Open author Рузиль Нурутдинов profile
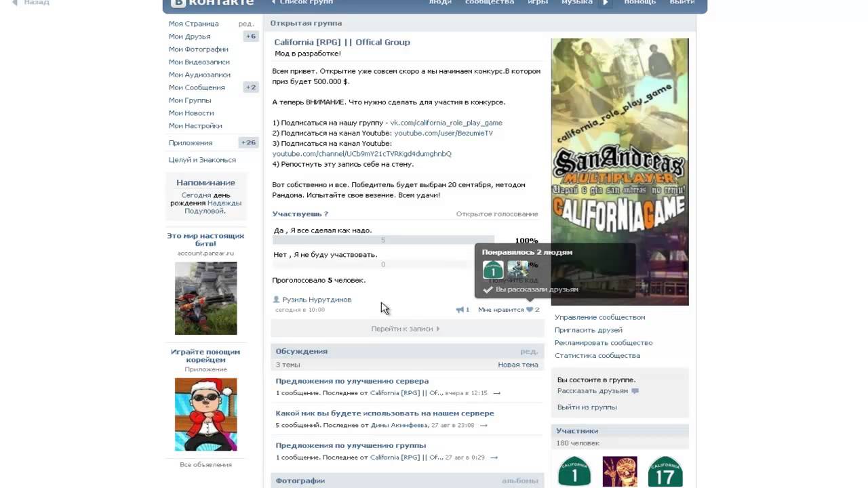This screenshot has width=868, height=488. click(317, 300)
